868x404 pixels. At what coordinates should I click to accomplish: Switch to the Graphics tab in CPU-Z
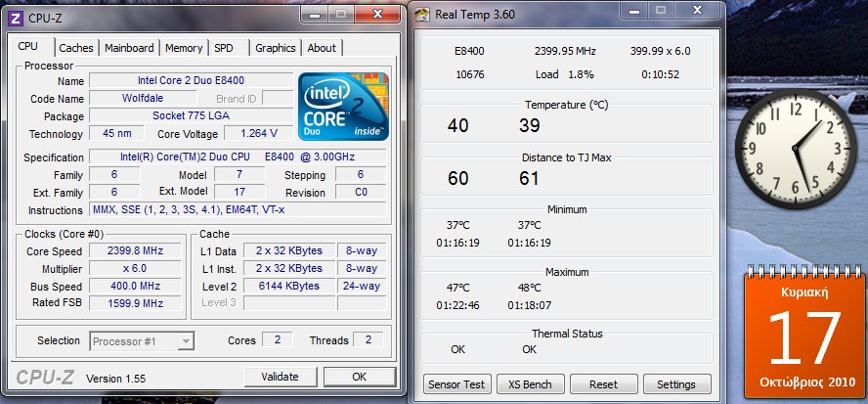tap(276, 48)
